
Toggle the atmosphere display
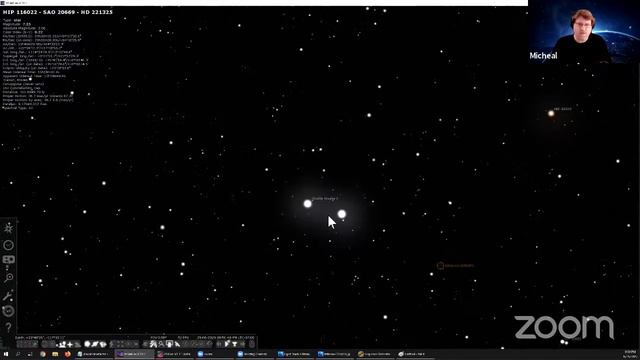tap(78, 344)
